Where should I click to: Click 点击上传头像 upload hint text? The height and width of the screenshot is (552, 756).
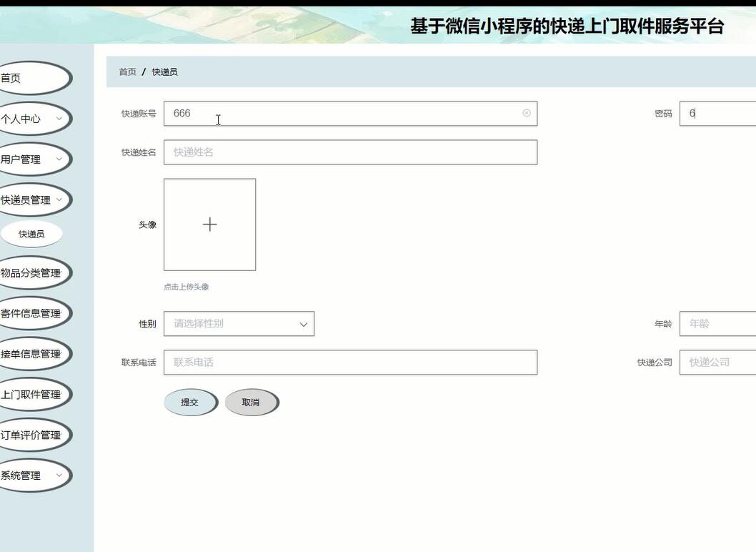point(187,286)
